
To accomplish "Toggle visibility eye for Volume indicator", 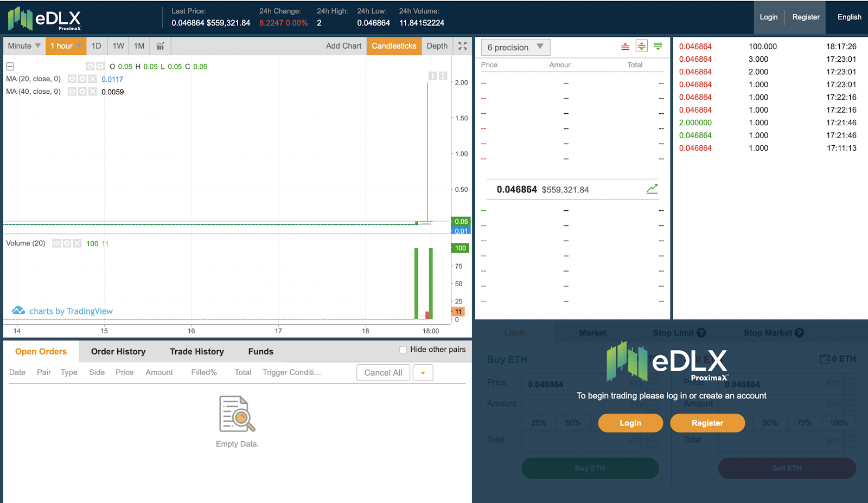I will (x=56, y=243).
